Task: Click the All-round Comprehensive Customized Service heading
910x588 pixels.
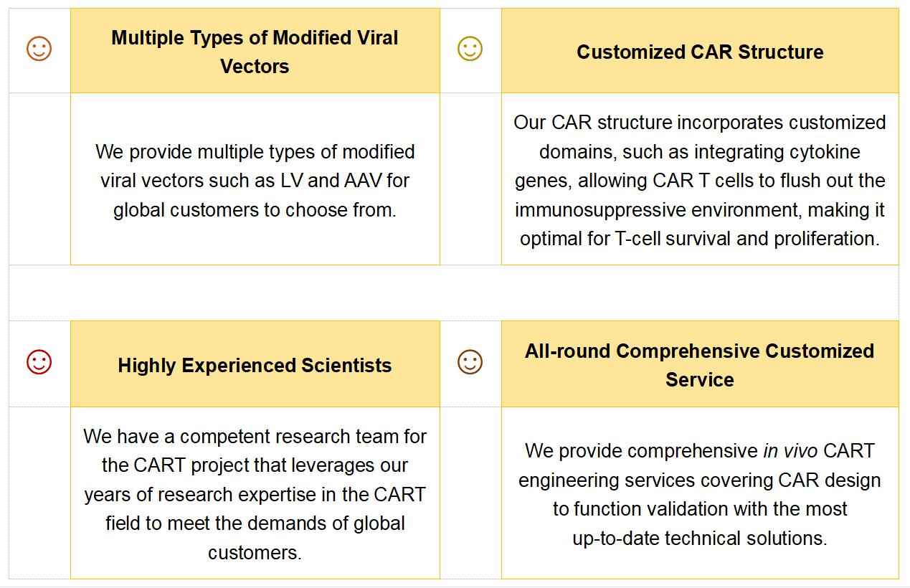Action: [700, 365]
